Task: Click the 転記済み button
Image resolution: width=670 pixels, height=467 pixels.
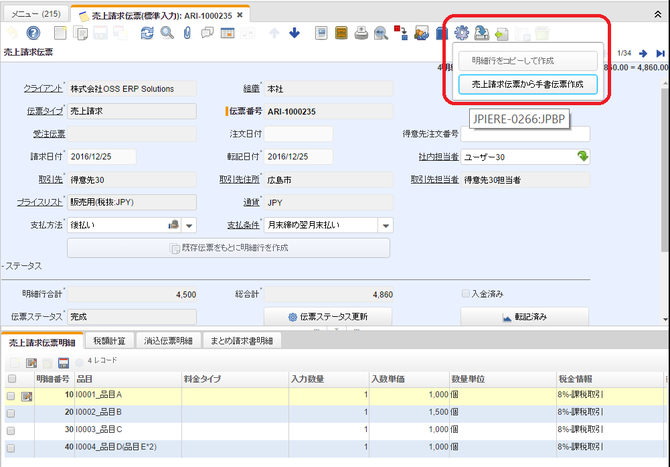Action: (x=525, y=317)
